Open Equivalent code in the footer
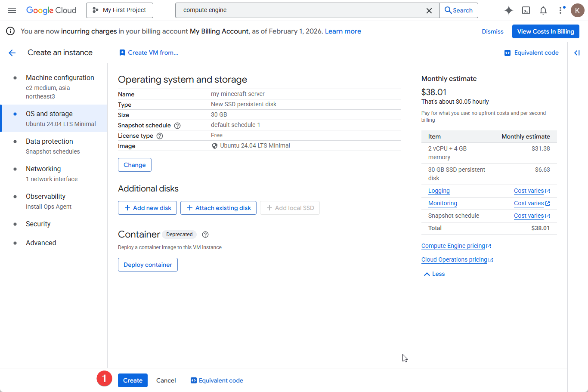 (x=217, y=380)
